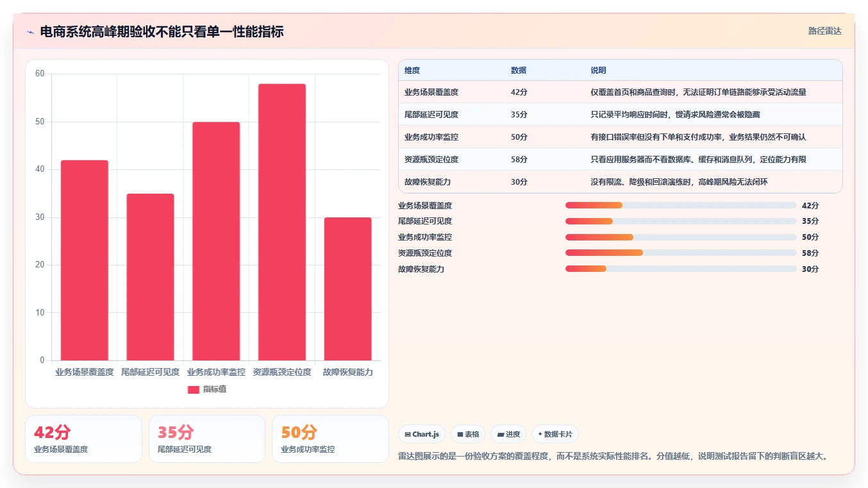Click description about 慢请求风险 being hidden

point(675,115)
